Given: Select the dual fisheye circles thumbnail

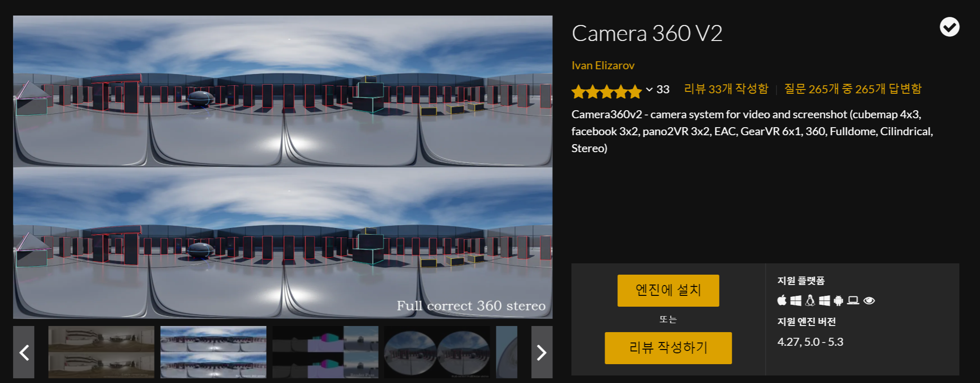Looking at the screenshot, I should coord(437,352).
